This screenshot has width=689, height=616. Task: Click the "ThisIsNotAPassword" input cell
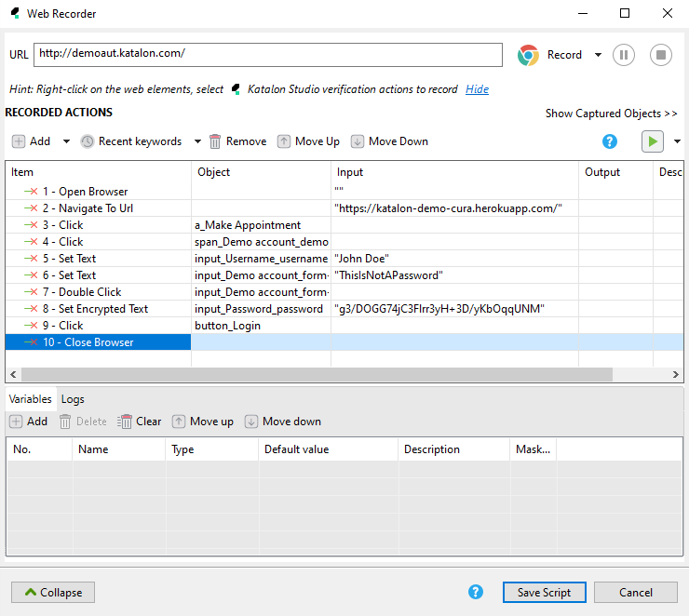click(x=454, y=275)
